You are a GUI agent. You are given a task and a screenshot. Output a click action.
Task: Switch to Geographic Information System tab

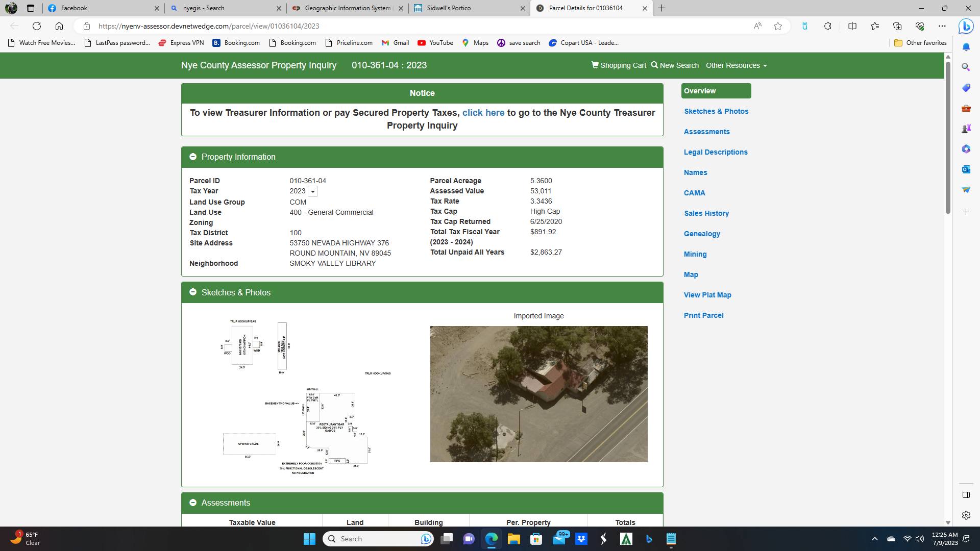tap(347, 8)
